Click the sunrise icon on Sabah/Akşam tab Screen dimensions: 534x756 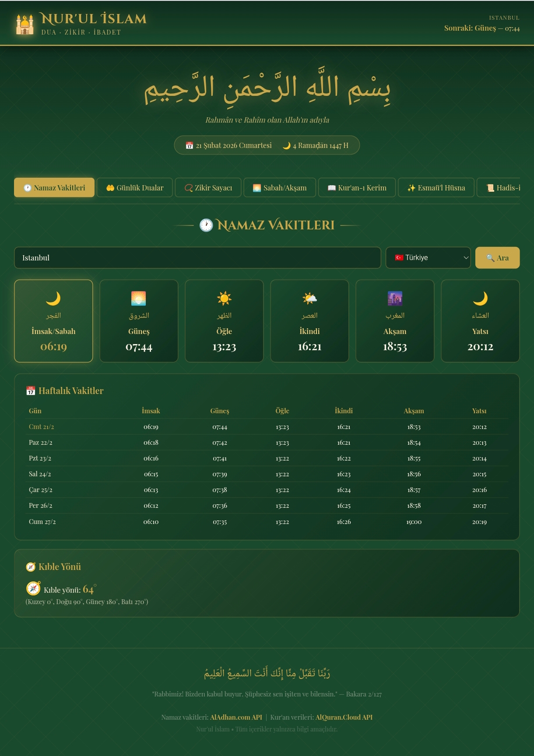(257, 188)
